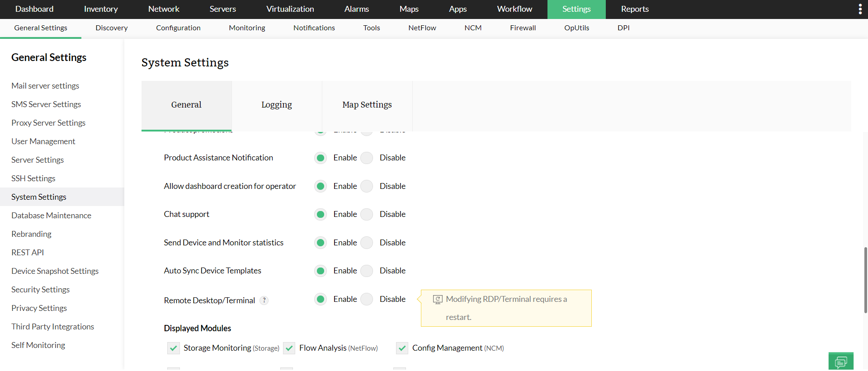Click the page vertical scrollbar thumb
868x371 pixels.
pos(865,280)
